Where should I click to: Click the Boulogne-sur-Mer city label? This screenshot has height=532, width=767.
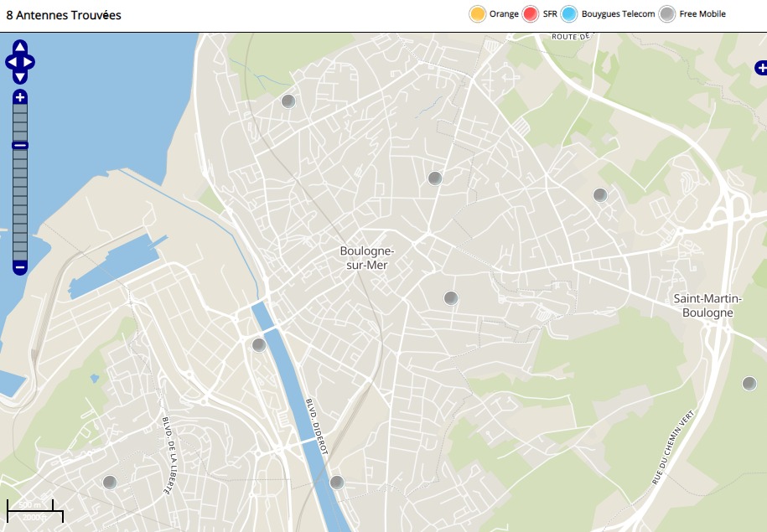[367, 258]
